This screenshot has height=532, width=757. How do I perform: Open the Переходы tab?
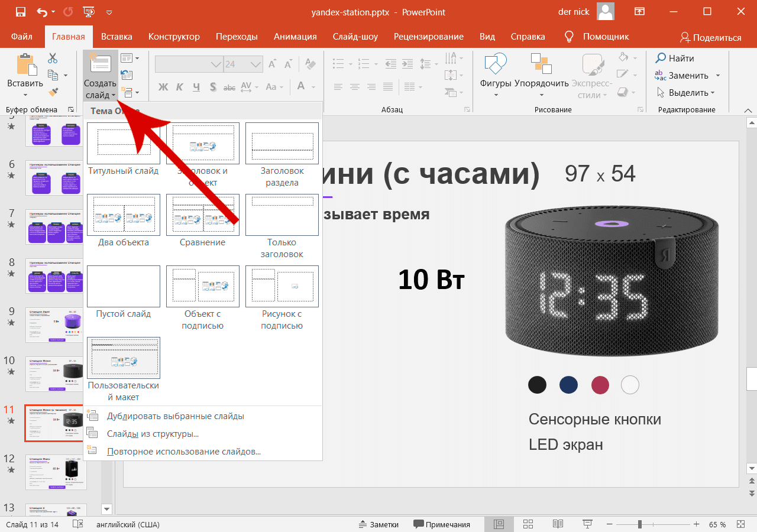[237, 37]
